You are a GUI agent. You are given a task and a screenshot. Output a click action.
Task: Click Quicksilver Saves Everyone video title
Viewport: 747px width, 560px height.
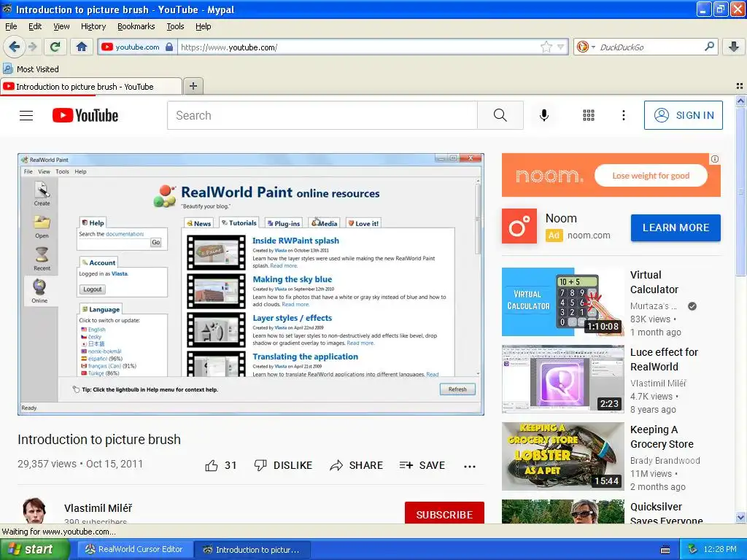pyautogui.click(x=666, y=513)
